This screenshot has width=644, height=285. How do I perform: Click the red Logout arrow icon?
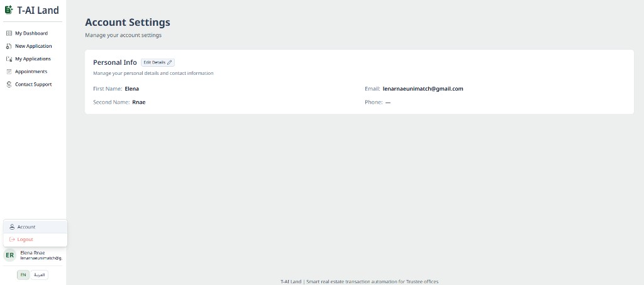click(x=12, y=240)
